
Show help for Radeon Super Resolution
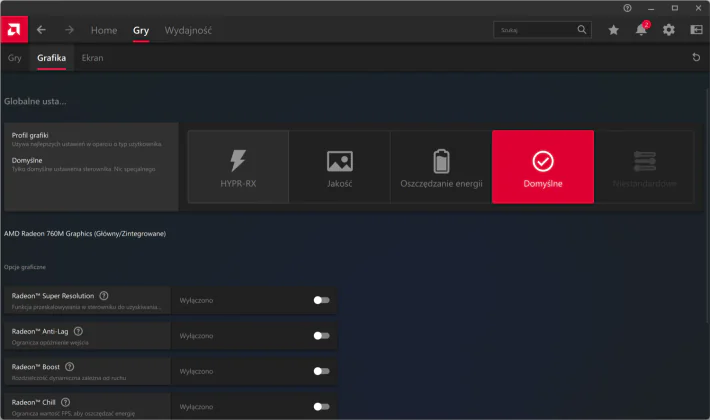point(104,296)
